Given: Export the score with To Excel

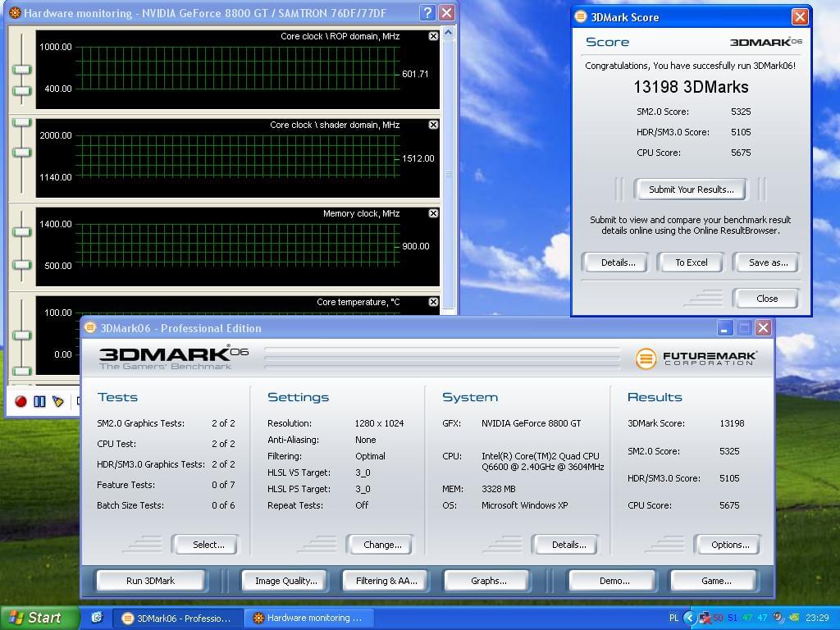Looking at the screenshot, I should [691, 262].
